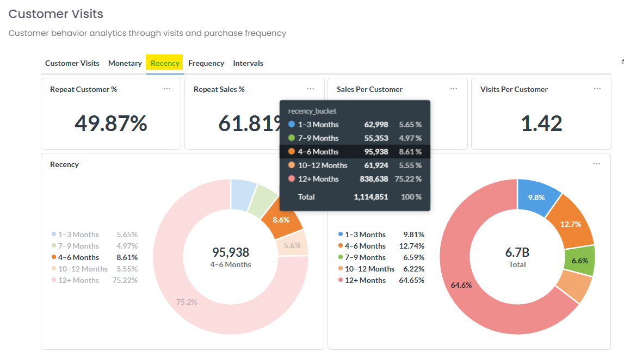Click the red 64.6% donut slice
Image resolution: width=624 pixels, height=364 pixels.
(x=461, y=285)
